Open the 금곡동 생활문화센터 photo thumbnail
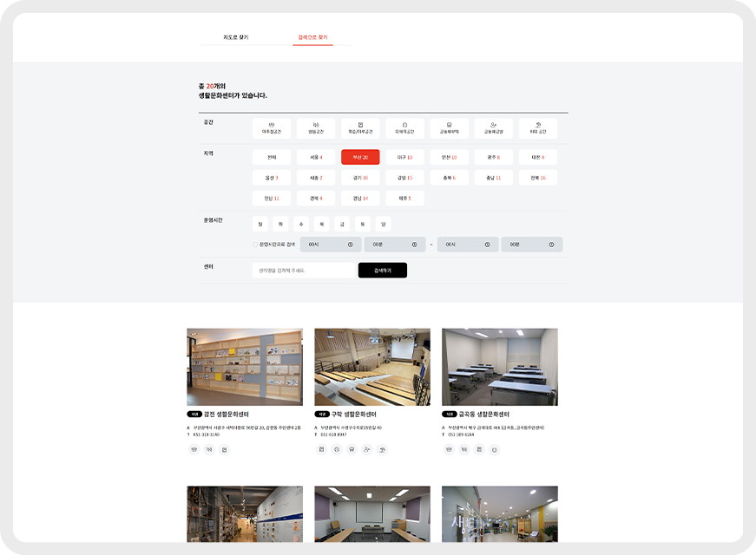The width and height of the screenshot is (756, 555). pos(499,367)
